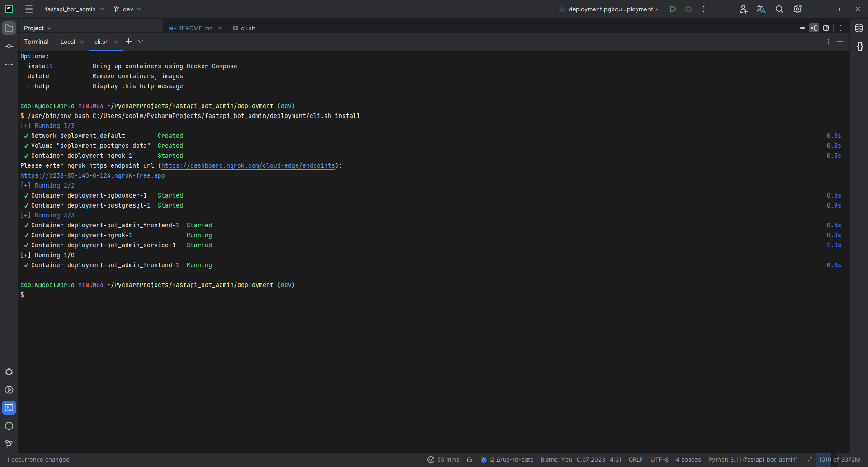Change UTF-8 file encoding setting
The width and height of the screenshot is (868, 467).
pyautogui.click(x=660, y=460)
